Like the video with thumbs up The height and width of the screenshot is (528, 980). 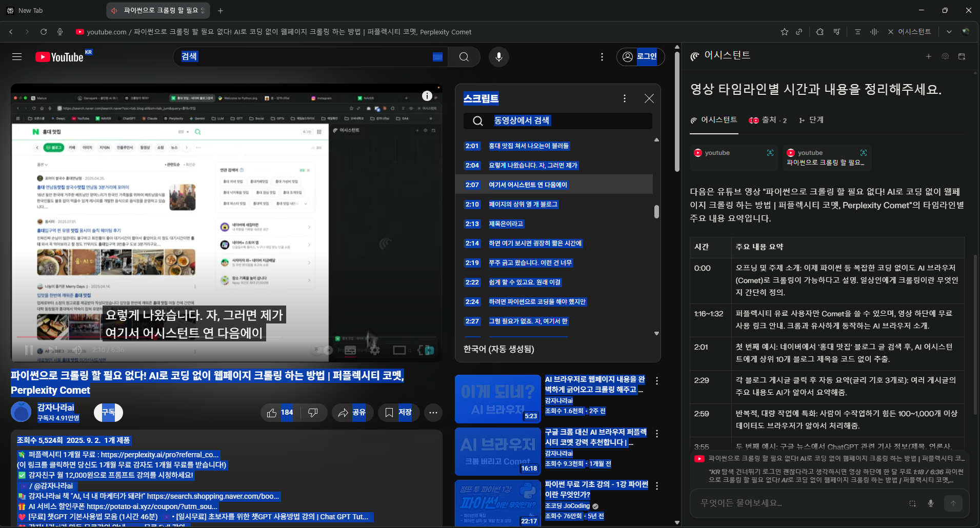click(x=279, y=413)
